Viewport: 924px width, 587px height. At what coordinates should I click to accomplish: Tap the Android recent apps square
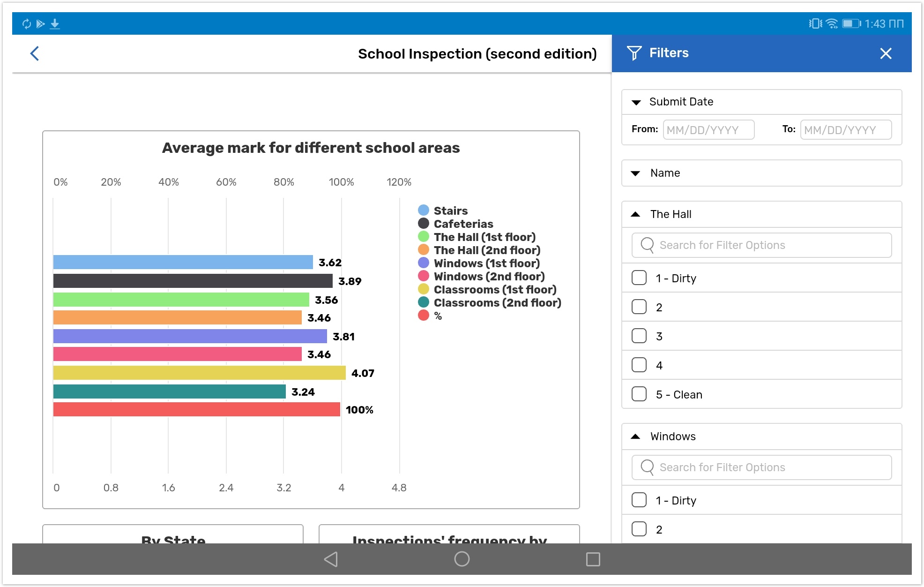[x=593, y=559]
